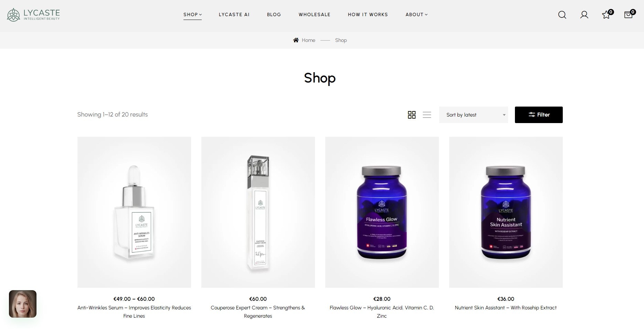Click the Home house icon in breadcrumb
Screen dimensions: 644x329
[296, 40]
